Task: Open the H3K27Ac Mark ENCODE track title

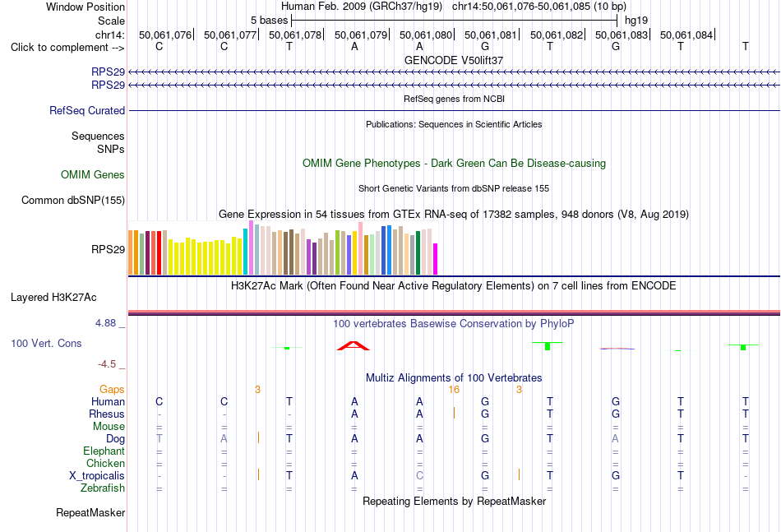Action: (454, 286)
